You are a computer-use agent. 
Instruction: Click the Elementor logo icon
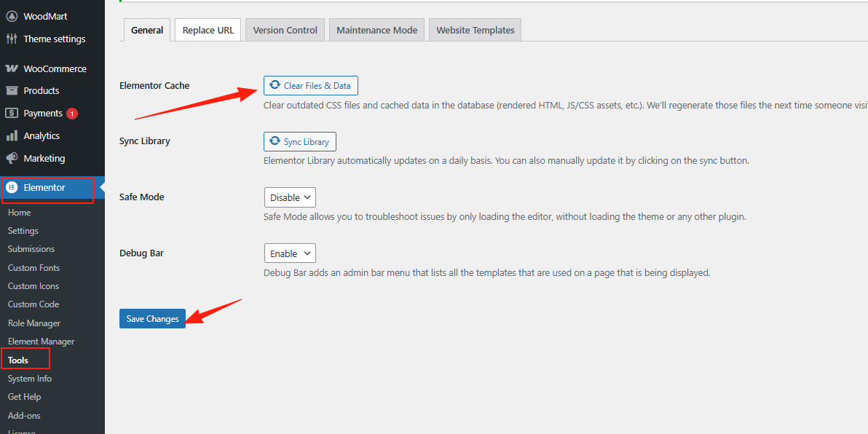point(12,187)
